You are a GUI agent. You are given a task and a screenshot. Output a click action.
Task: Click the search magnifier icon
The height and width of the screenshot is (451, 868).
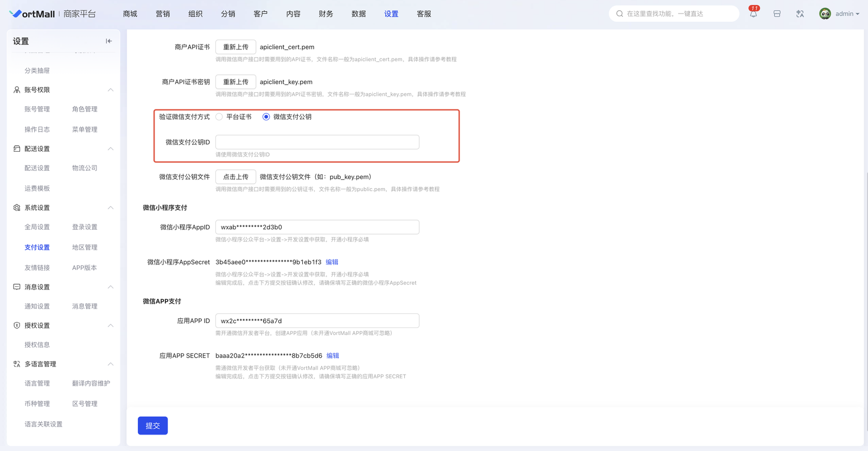coord(620,14)
